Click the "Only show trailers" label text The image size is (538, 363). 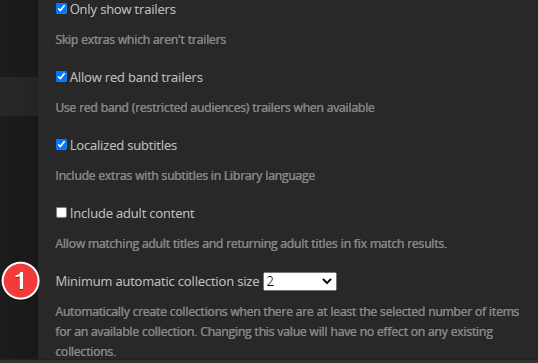pyautogui.click(x=123, y=10)
